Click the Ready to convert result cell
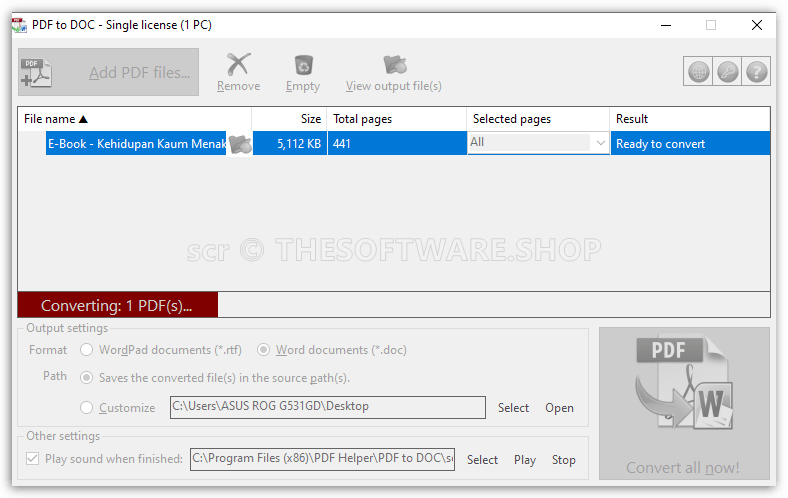The height and width of the screenshot is (498, 788). click(x=690, y=144)
